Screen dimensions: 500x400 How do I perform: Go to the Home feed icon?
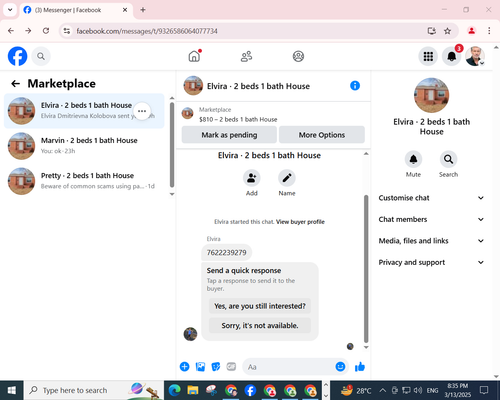194,56
